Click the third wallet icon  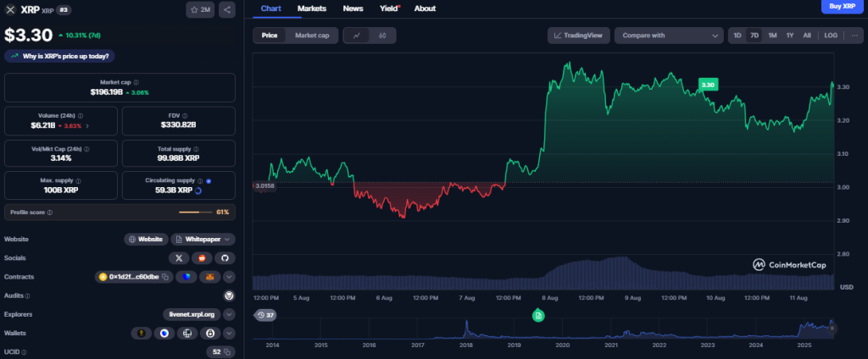pyautogui.click(x=187, y=333)
